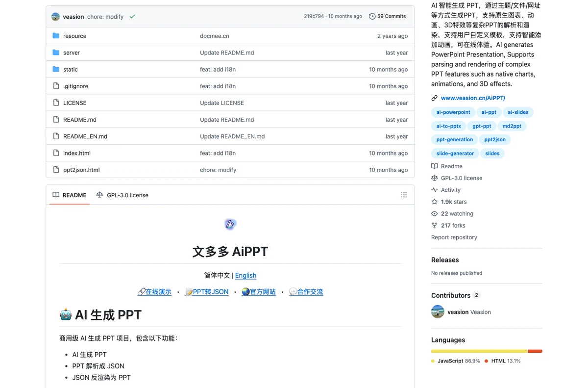588x388 pixels.
Task: Click the index.html file icon
Action: coord(56,153)
